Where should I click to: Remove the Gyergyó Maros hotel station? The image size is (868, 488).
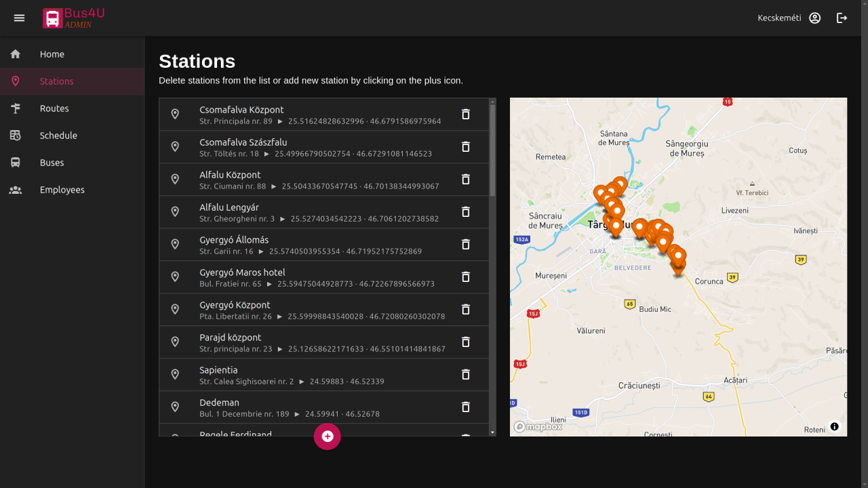(x=465, y=277)
